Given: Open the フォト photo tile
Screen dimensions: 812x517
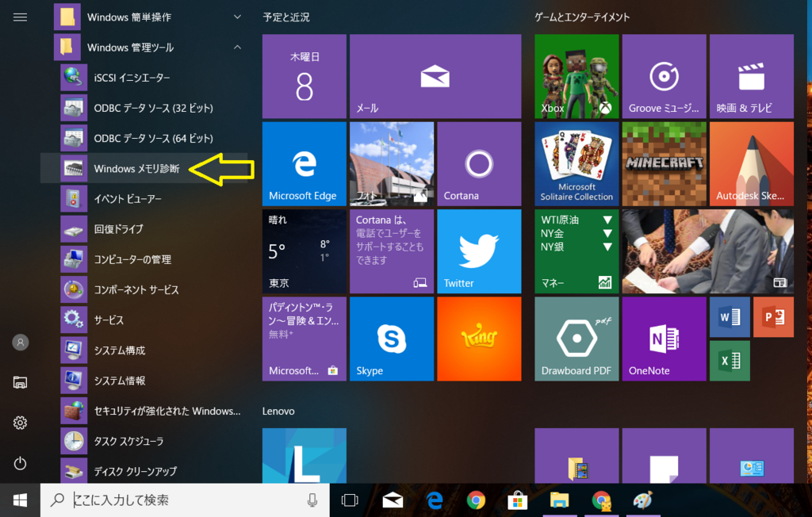Looking at the screenshot, I should tap(392, 163).
